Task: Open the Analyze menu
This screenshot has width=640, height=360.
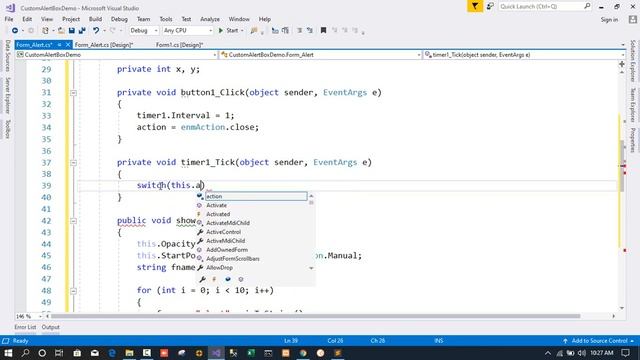Action: [x=210, y=19]
